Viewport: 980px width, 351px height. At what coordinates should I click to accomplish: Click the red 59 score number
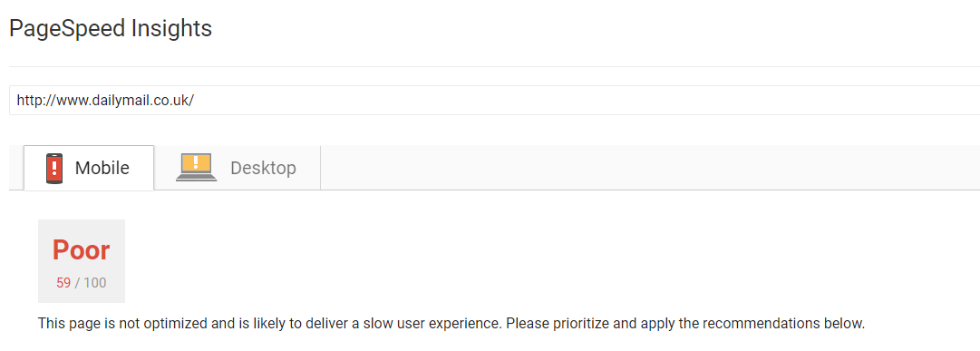pyautogui.click(x=63, y=283)
